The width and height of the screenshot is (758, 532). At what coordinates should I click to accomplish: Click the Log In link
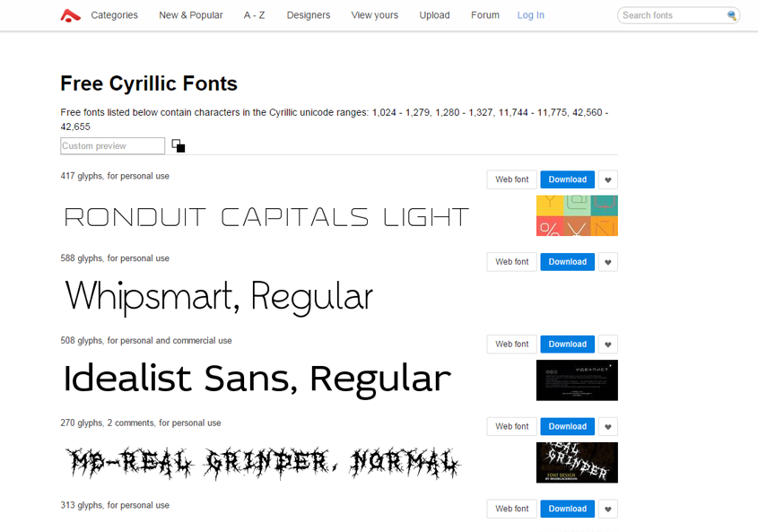[x=530, y=15]
